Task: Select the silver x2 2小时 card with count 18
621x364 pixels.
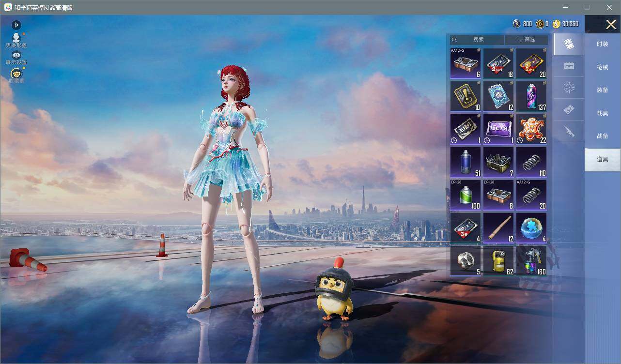Action: pos(498,63)
